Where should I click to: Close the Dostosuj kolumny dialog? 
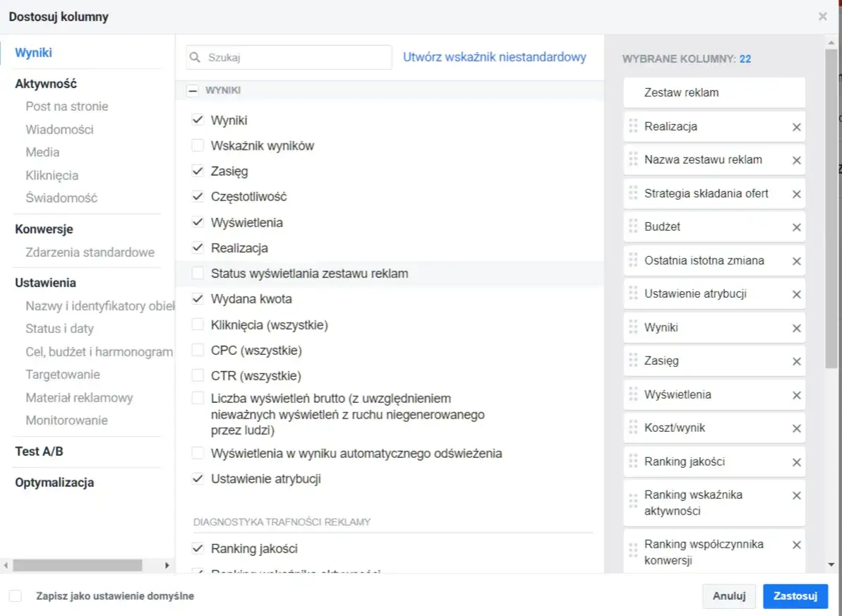coord(822,16)
